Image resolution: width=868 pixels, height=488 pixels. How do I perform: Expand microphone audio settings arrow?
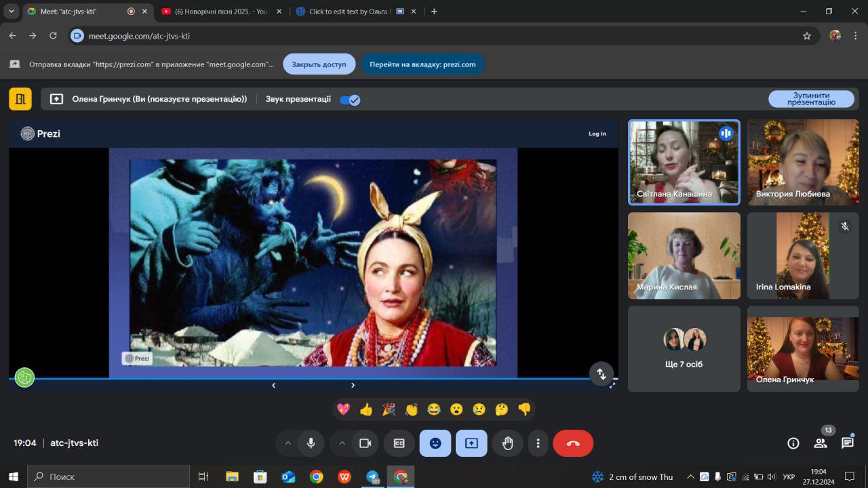pos(288,443)
